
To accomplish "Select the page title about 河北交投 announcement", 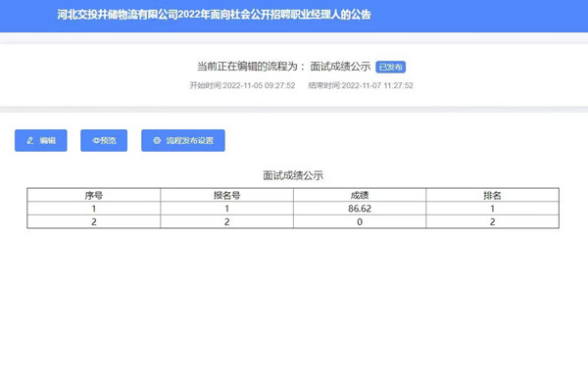I will 214,15.
